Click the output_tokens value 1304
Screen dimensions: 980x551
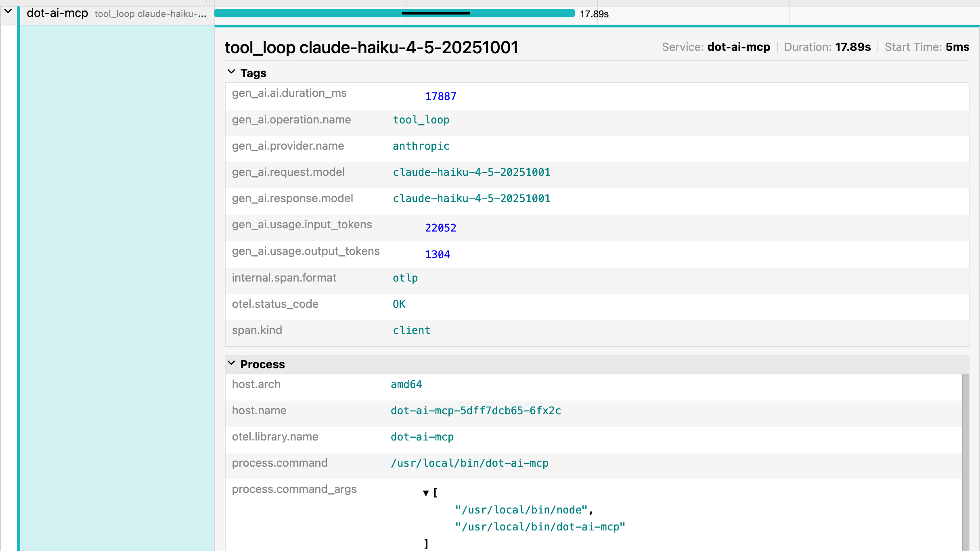[x=437, y=255]
